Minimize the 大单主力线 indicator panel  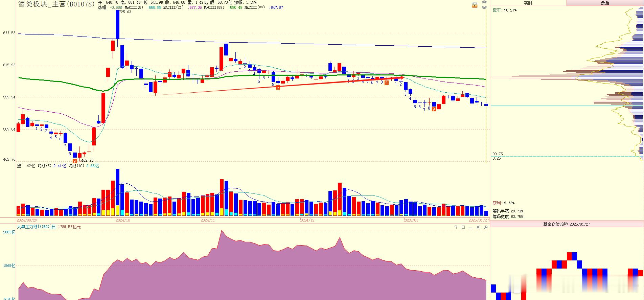click(x=470, y=227)
